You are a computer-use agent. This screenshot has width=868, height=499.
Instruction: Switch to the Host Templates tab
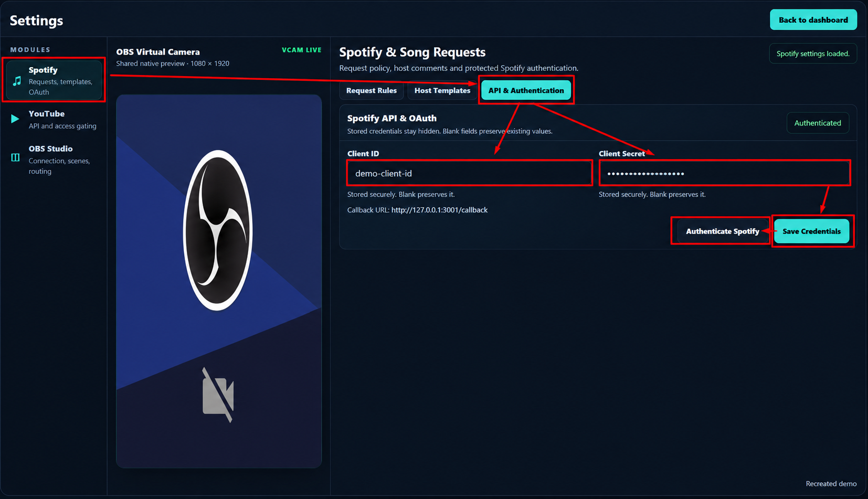[x=442, y=90]
